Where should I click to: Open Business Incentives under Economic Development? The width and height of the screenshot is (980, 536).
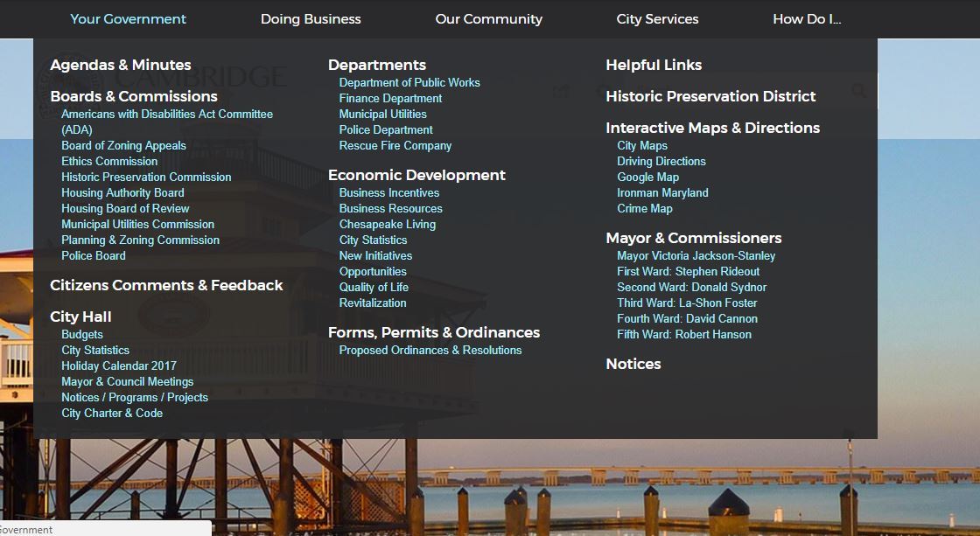coord(389,192)
